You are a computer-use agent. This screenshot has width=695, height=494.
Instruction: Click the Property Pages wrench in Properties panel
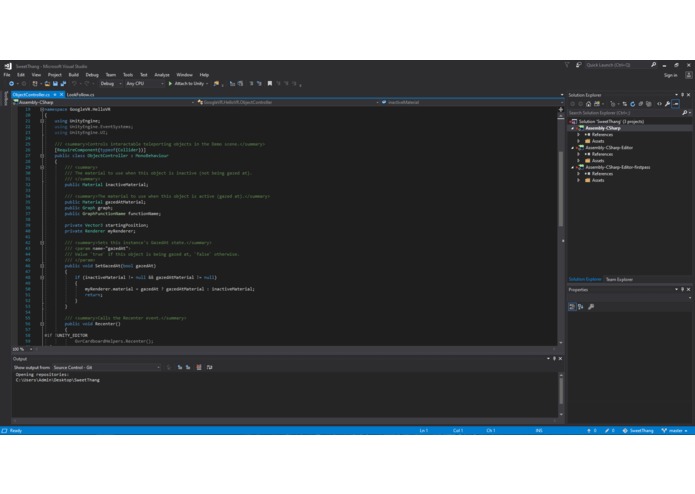(591, 307)
